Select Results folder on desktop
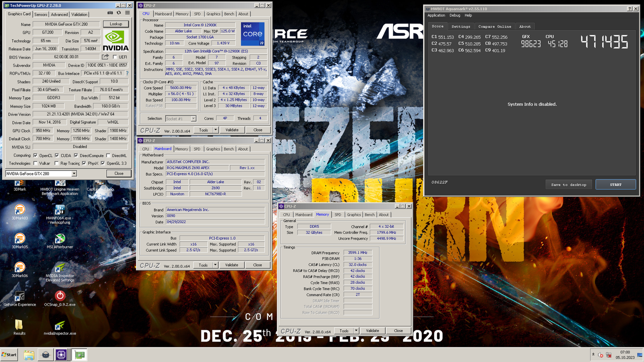 (x=19, y=327)
